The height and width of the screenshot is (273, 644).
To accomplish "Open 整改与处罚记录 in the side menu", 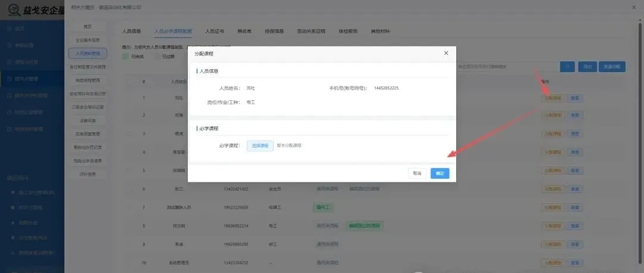I will tap(88, 147).
